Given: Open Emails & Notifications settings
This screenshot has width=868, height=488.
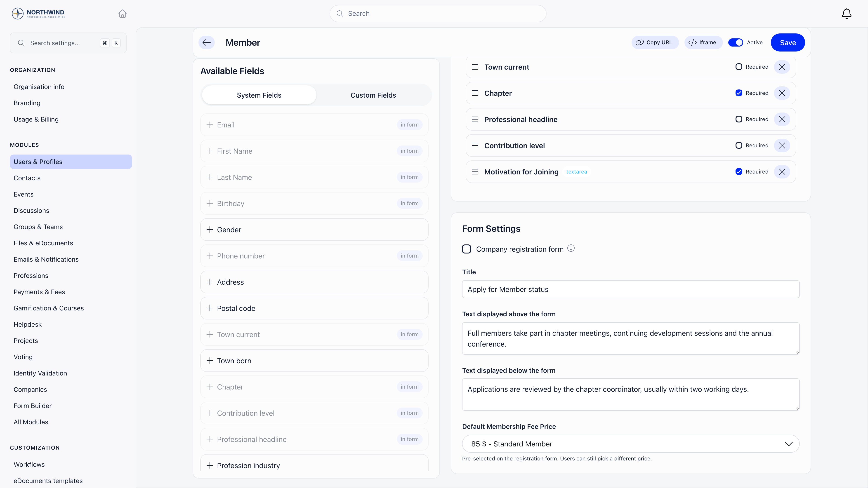Looking at the screenshot, I should pos(46,259).
